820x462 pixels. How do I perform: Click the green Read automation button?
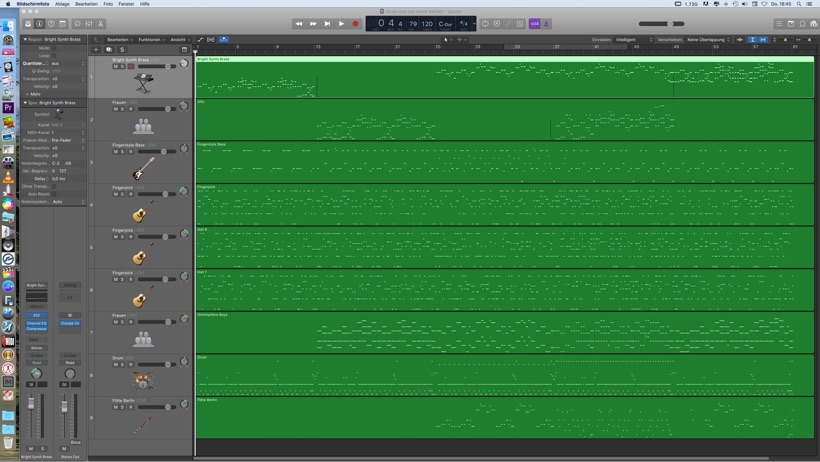(x=36, y=363)
